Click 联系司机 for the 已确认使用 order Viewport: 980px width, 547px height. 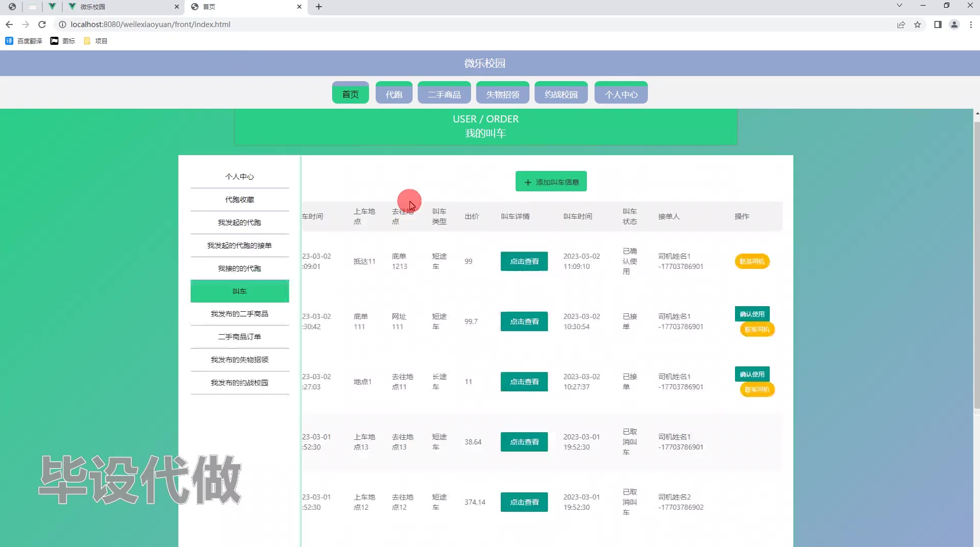click(752, 261)
